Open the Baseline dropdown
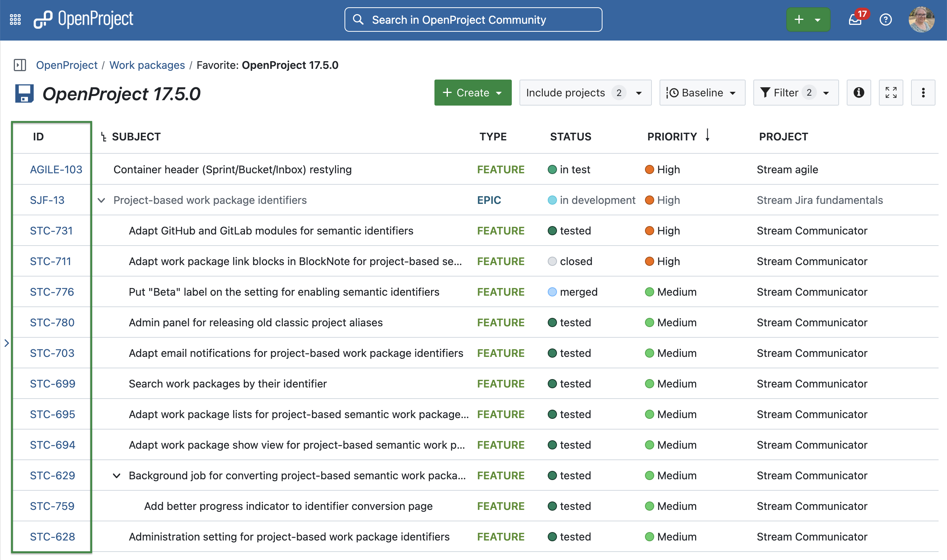 pos(702,93)
